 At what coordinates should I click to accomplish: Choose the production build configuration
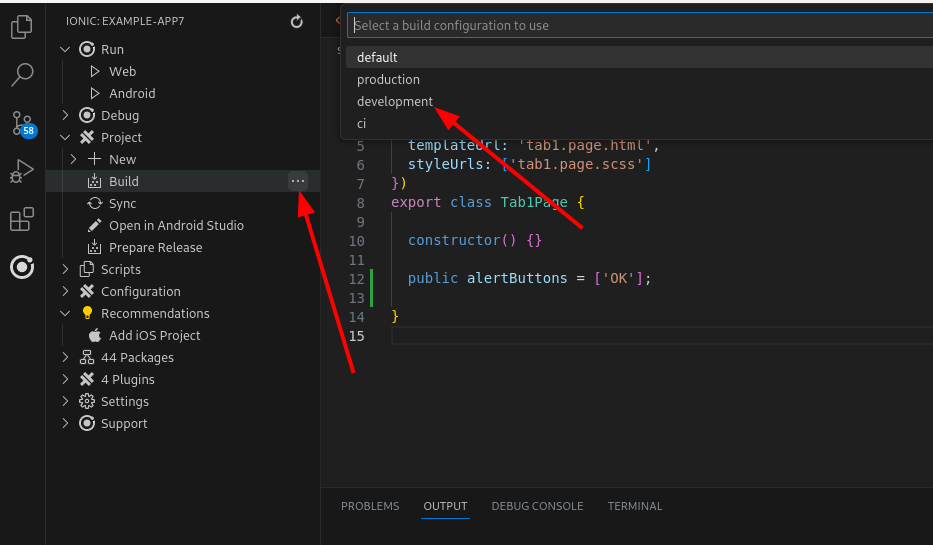click(x=388, y=79)
